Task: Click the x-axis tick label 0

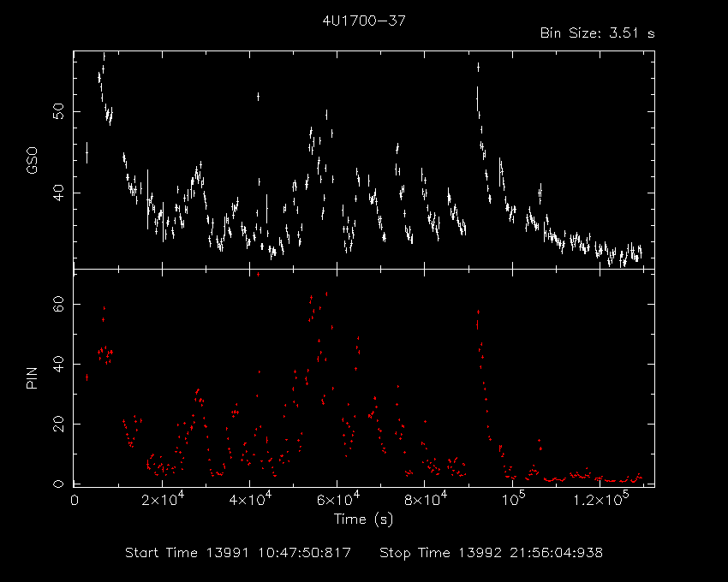Action: coord(75,501)
